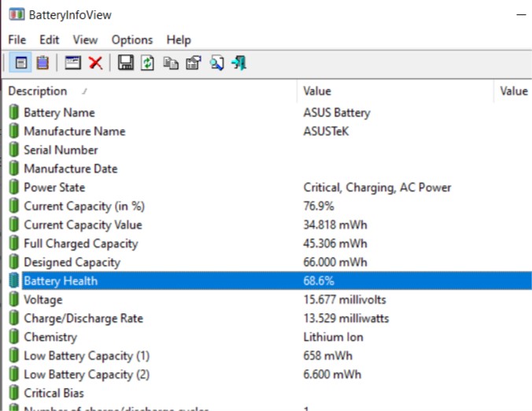Select the Critical Bias row label
The width and height of the screenshot is (532, 411).
coord(54,393)
